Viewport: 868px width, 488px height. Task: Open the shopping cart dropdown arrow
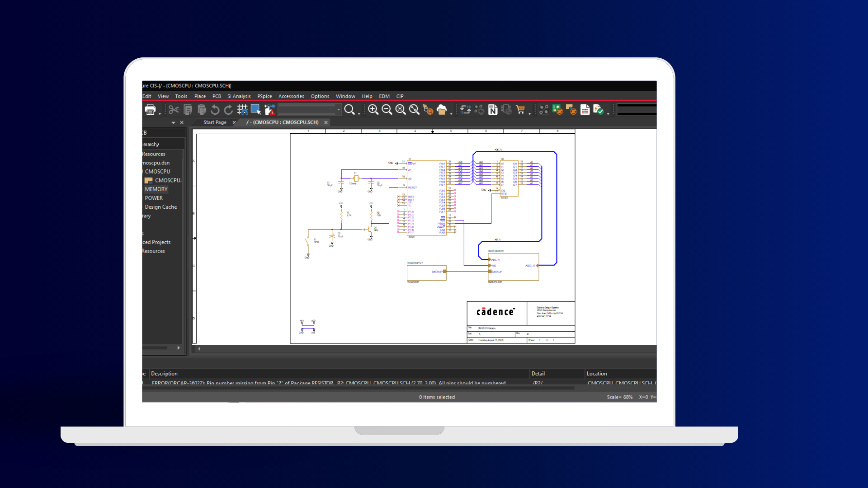pos(529,113)
